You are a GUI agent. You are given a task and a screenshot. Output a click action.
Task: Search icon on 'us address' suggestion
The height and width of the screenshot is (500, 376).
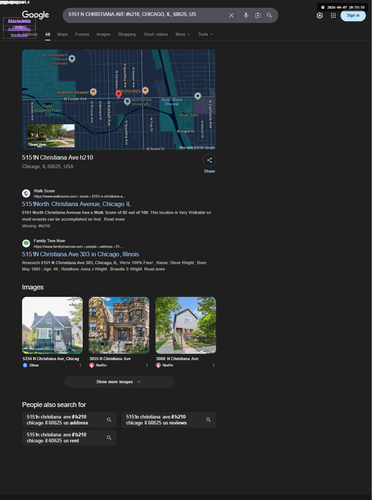109,420
